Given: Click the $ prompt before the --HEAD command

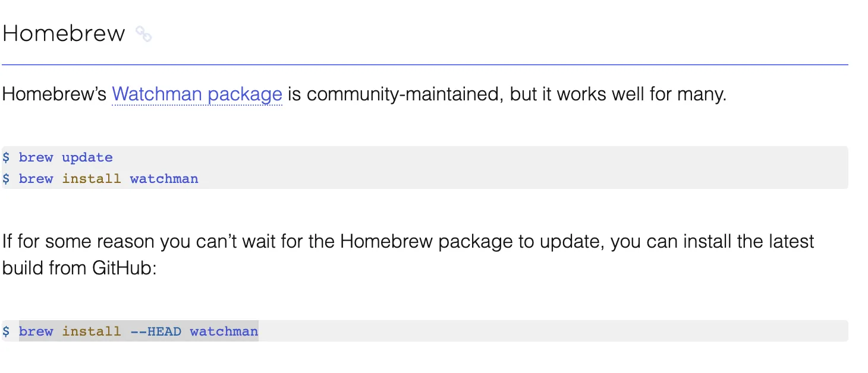Looking at the screenshot, I should pyautogui.click(x=6, y=331).
